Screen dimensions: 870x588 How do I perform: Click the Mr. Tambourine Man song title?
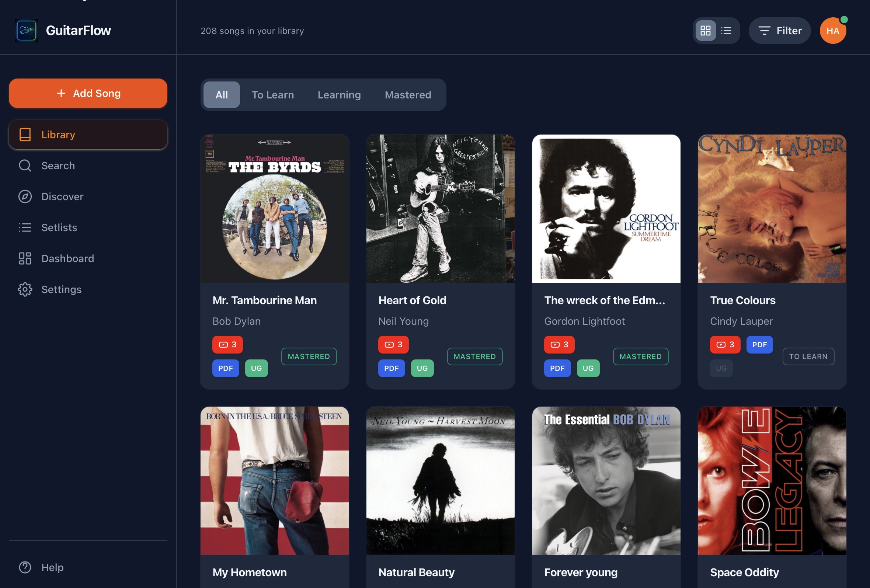265,300
